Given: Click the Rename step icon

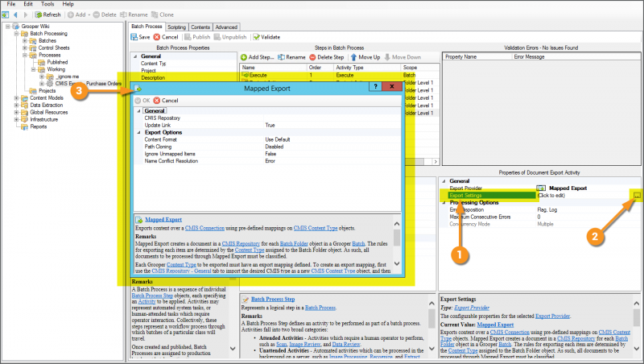Looking at the screenshot, I should coord(282,57).
